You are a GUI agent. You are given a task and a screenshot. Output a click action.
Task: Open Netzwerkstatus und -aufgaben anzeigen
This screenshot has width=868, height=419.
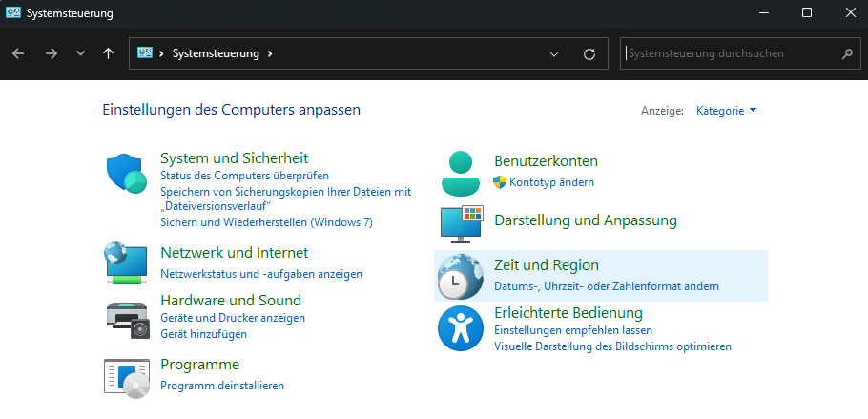[261, 274]
